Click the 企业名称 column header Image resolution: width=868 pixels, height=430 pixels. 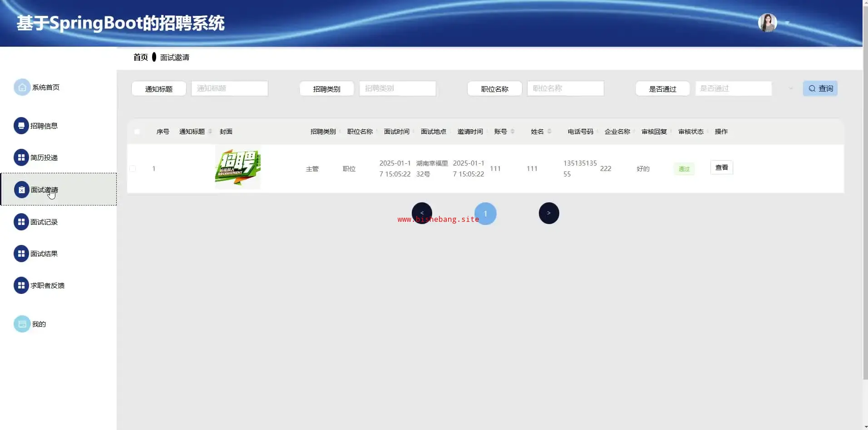click(617, 132)
